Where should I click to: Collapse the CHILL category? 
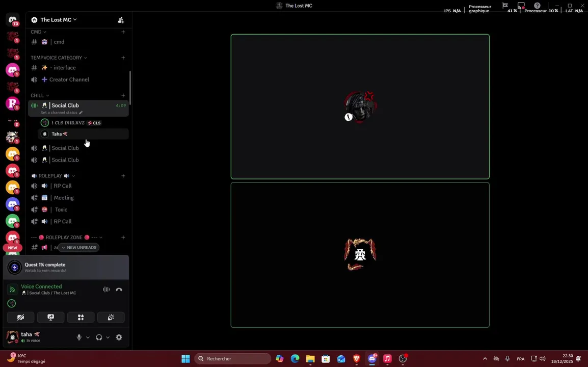click(x=40, y=95)
